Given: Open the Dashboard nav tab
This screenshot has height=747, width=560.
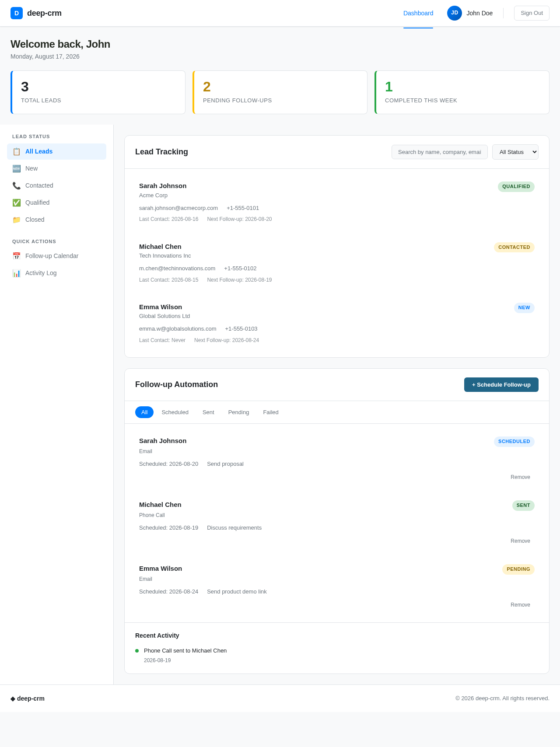Looking at the screenshot, I should [x=418, y=13].
